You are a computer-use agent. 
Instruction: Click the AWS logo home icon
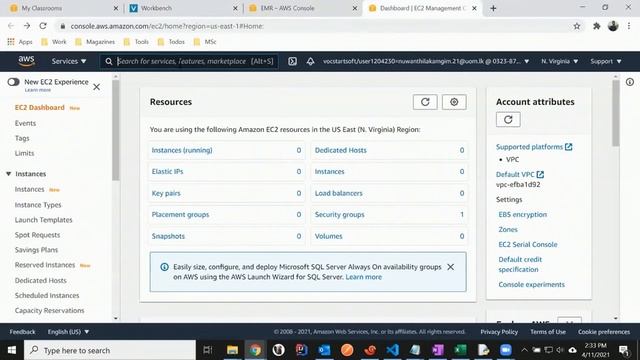point(26,61)
